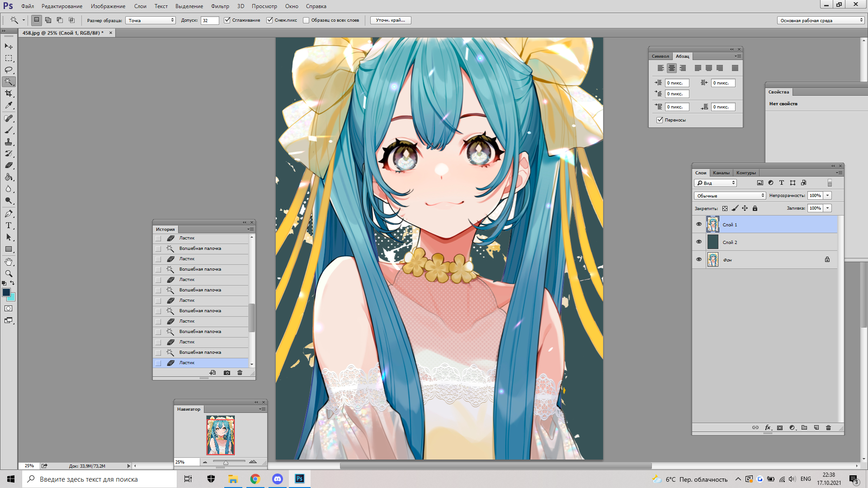Toggle the Смеж.пикс checkbox
The width and height of the screenshot is (868, 488).
(x=270, y=20)
